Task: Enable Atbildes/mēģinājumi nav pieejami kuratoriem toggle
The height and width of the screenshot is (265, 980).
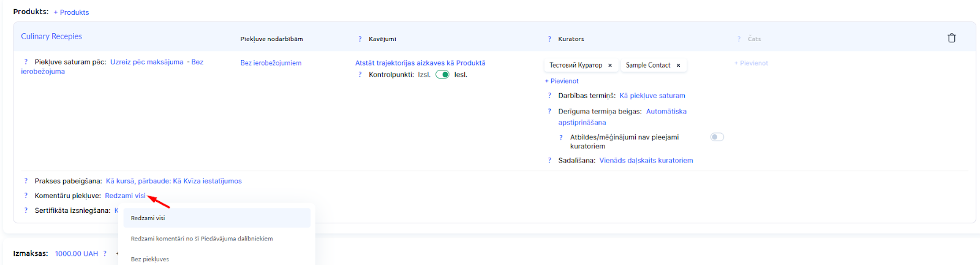Action: pos(717,137)
